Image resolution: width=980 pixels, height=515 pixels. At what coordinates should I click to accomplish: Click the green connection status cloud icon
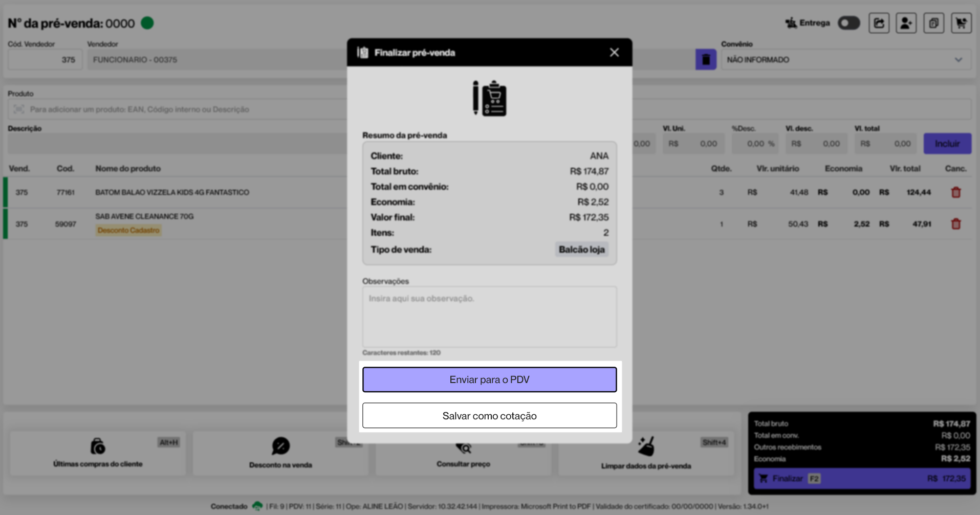257,506
